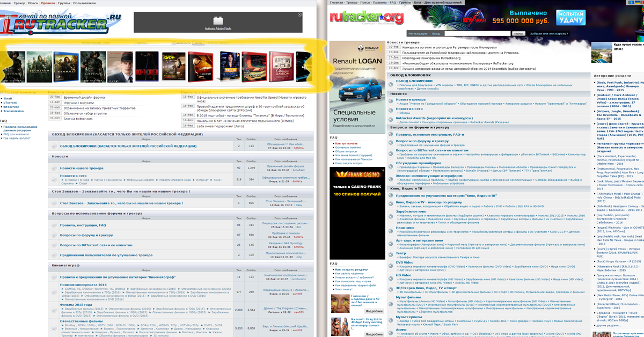
Task: Click forum icon beside right Новости трекера
Action: click(391, 102)
